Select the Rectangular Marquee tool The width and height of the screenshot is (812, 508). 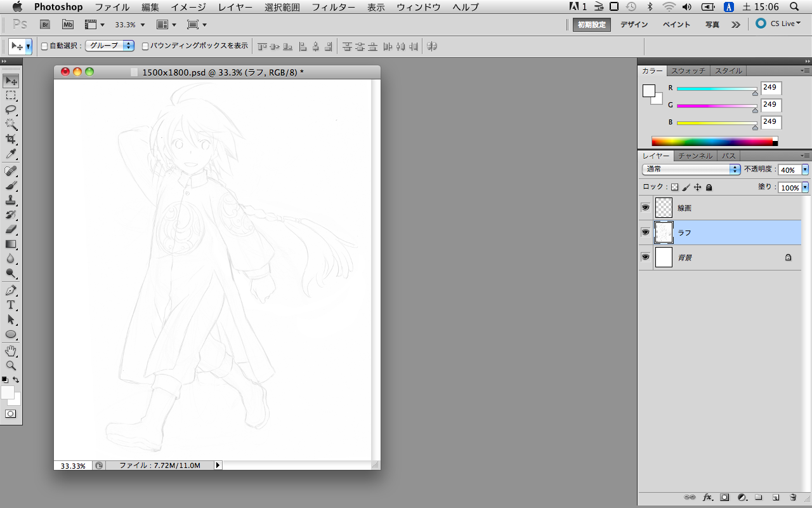pyautogui.click(x=11, y=96)
